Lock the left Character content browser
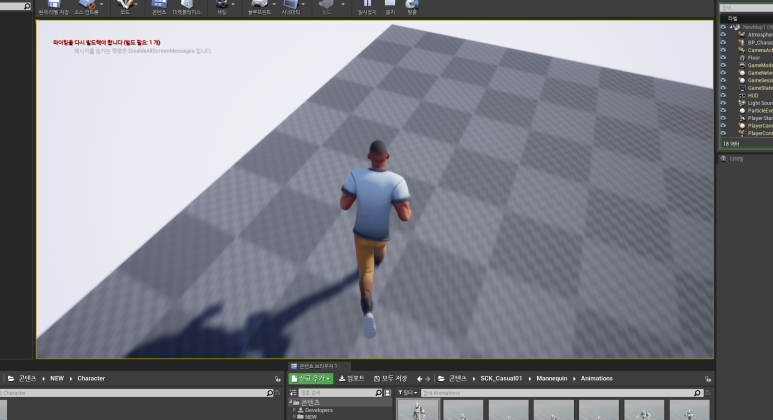Screen dimensions: 773x420 pyautogui.click(x=278, y=379)
